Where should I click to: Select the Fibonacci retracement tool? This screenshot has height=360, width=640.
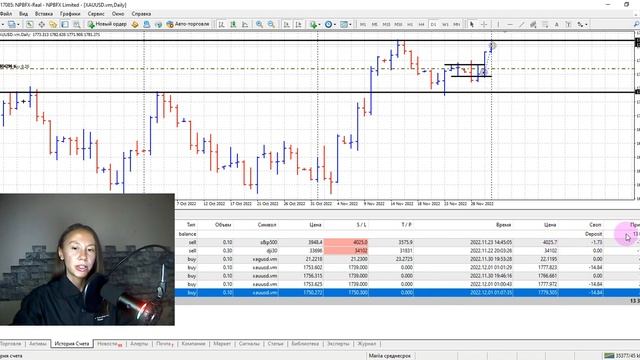tap(545, 24)
